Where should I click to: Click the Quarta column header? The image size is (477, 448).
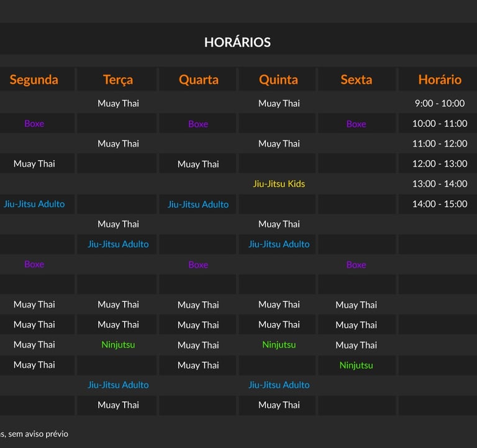pos(199,80)
